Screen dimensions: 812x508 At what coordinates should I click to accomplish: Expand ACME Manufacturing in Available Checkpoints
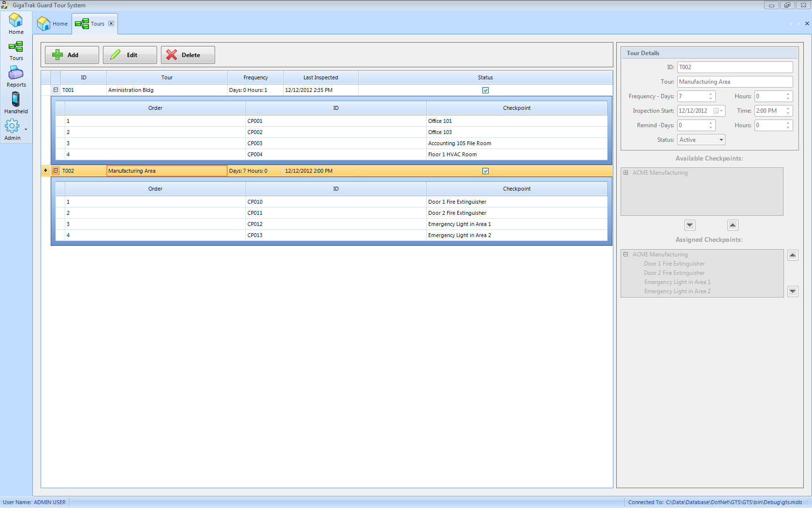(x=626, y=173)
